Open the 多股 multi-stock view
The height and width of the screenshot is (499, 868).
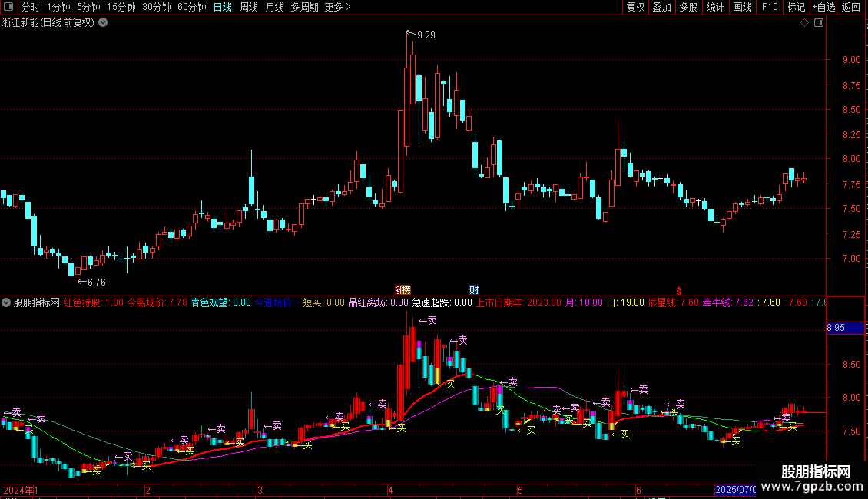click(689, 7)
